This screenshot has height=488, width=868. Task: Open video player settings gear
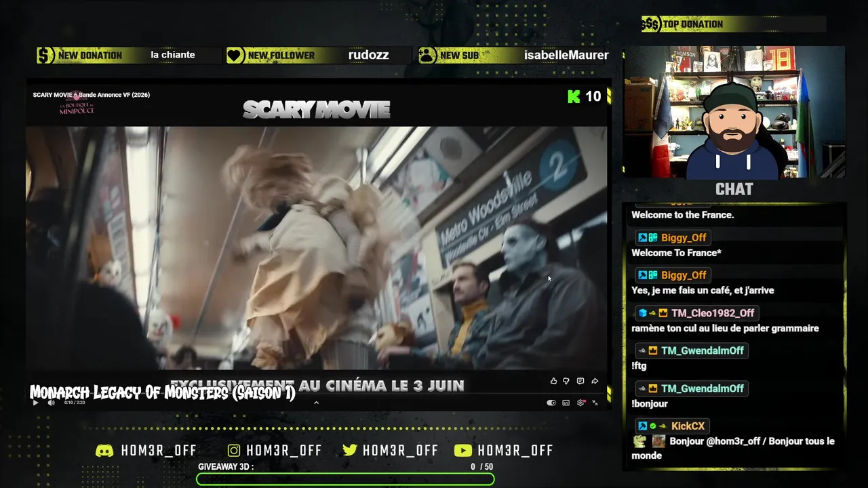[x=580, y=403]
